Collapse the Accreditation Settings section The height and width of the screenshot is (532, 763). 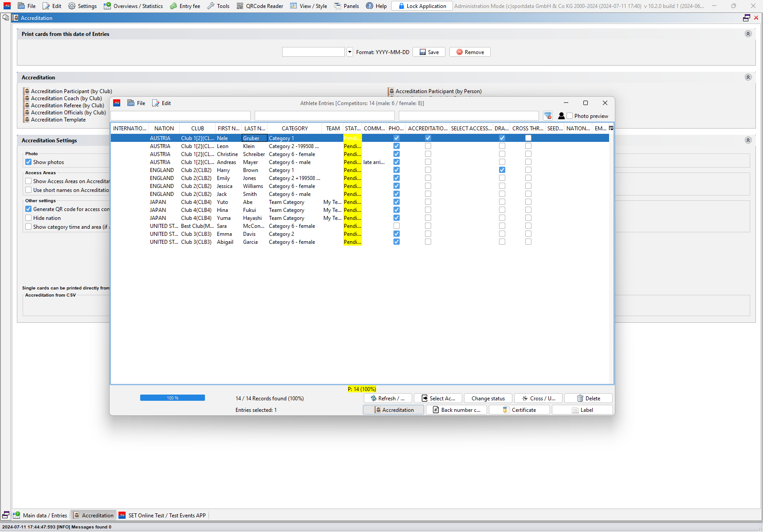pyautogui.click(x=748, y=140)
